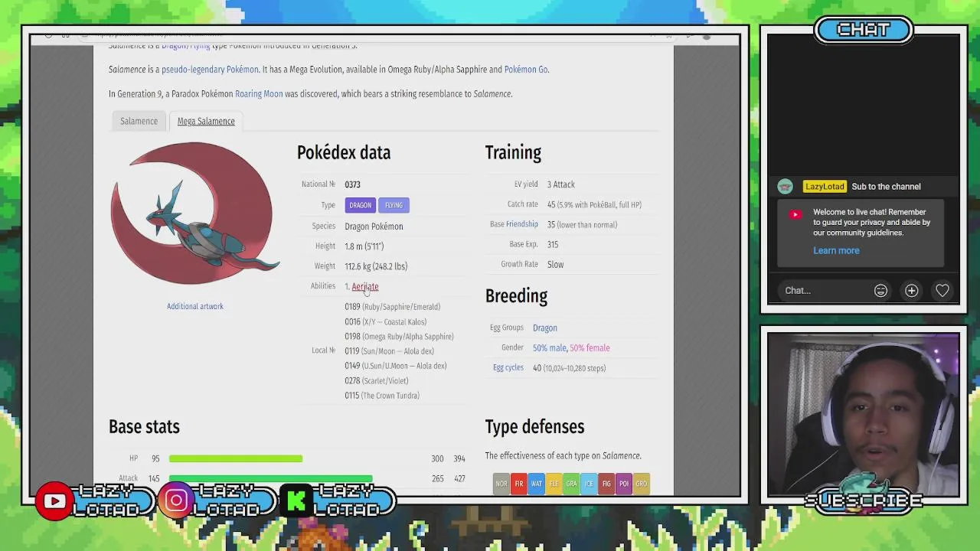This screenshot has height=551, width=980.
Task: Click the LazyLotad username badge in chat
Action: [x=825, y=187]
